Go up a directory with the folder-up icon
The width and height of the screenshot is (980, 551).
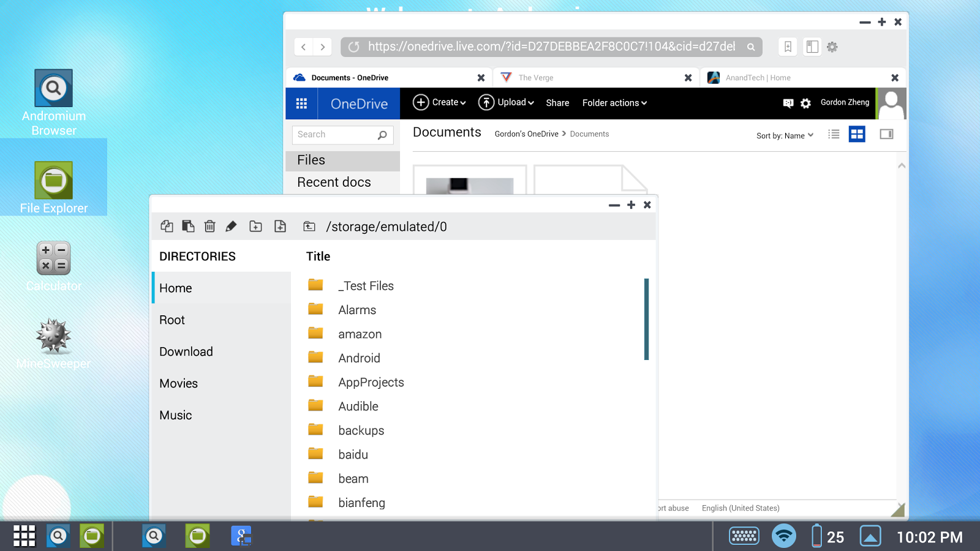[x=309, y=227]
